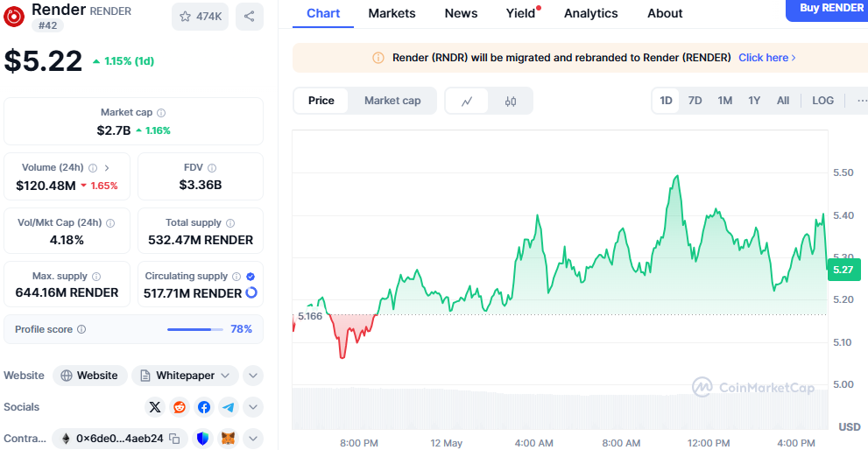Image resolution: width=868 pixels, height=450 pixels.
Task: Open the Markets tab
Action: (x=392, y=13)
